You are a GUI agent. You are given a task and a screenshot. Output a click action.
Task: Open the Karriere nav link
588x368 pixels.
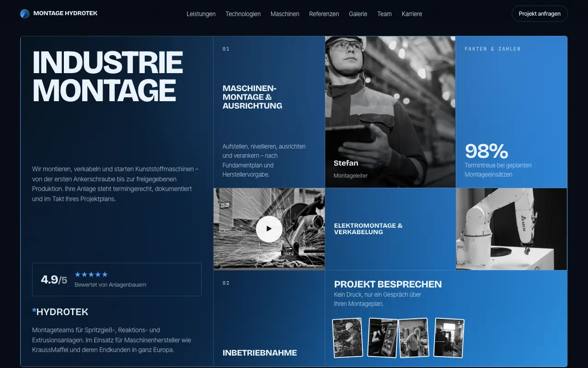pyautogui.click(x=412, y=14)
